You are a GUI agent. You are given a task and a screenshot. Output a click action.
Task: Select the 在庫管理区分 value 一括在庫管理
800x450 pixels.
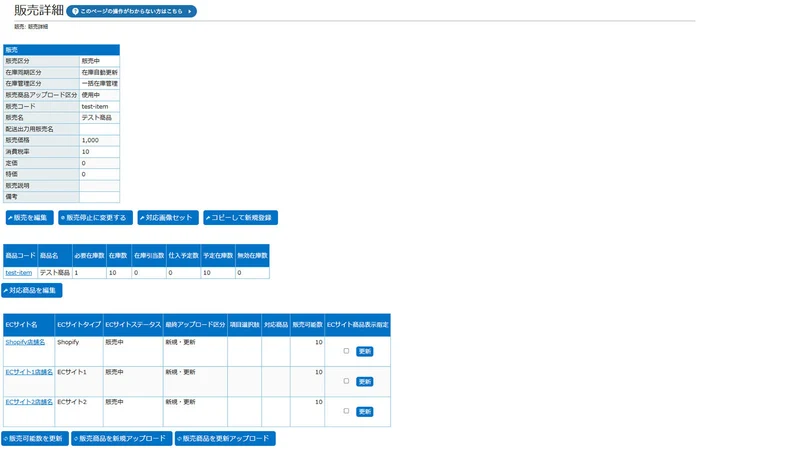[99, 84]
